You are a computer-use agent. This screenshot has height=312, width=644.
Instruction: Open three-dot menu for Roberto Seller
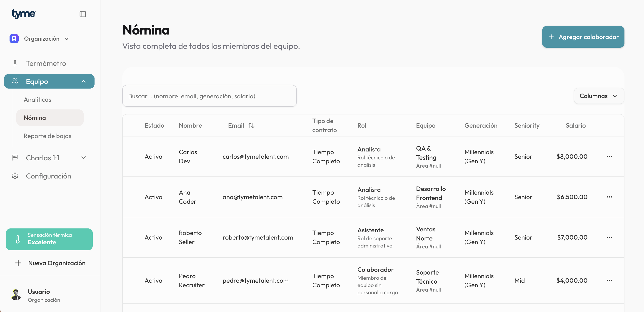(x=609, y=237)
